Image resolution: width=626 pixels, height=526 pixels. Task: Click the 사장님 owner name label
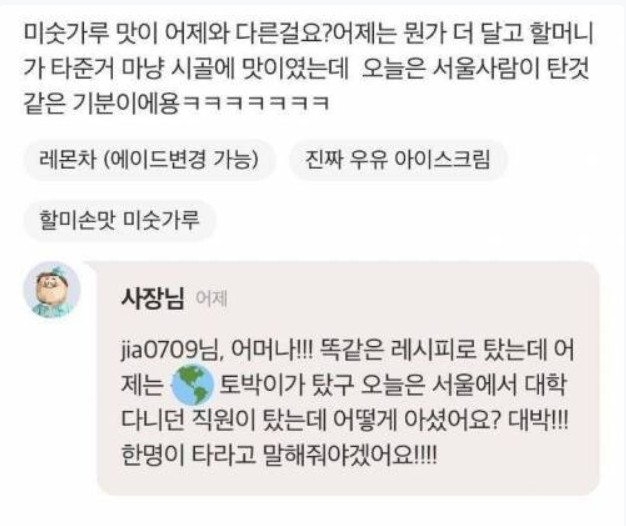coord(153,298)
